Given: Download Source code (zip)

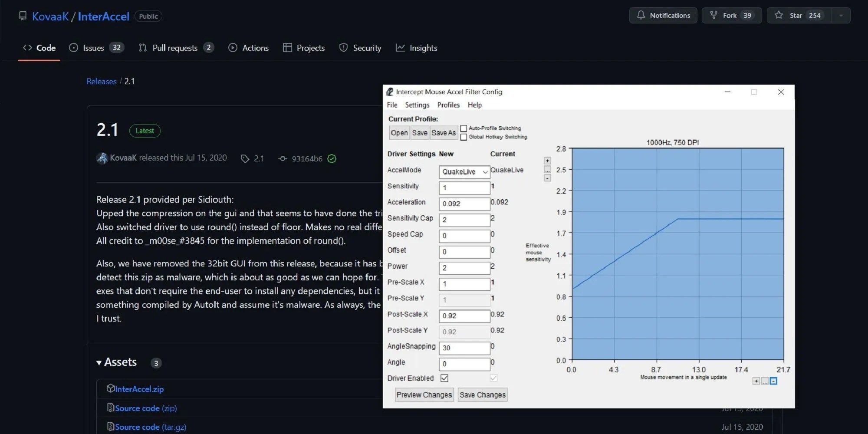Looking at the screenshot, I should tap(146, 408).
